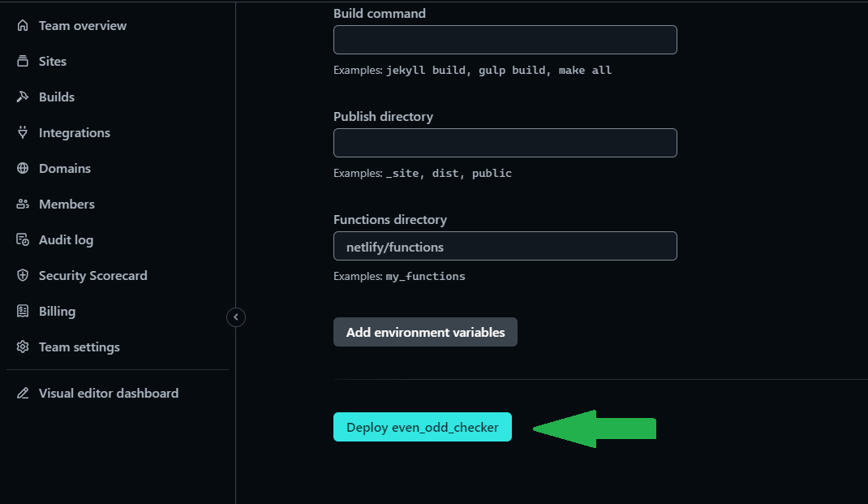Edit the Functions directory text field
The width and height of the screenshot is (868, 504).
click(505, 246)
